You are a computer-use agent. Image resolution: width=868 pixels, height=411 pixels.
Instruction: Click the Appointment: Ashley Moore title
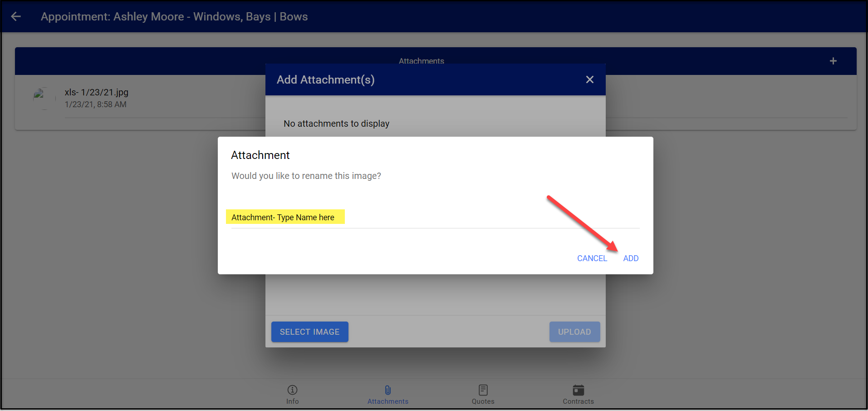coord(174,17)
